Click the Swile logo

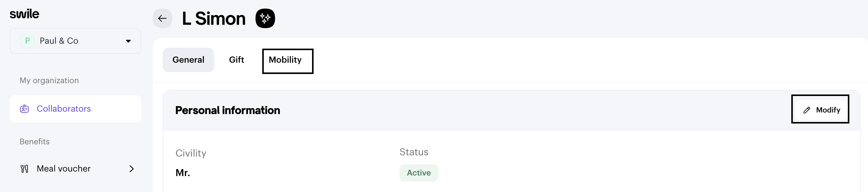click(24, 14)
